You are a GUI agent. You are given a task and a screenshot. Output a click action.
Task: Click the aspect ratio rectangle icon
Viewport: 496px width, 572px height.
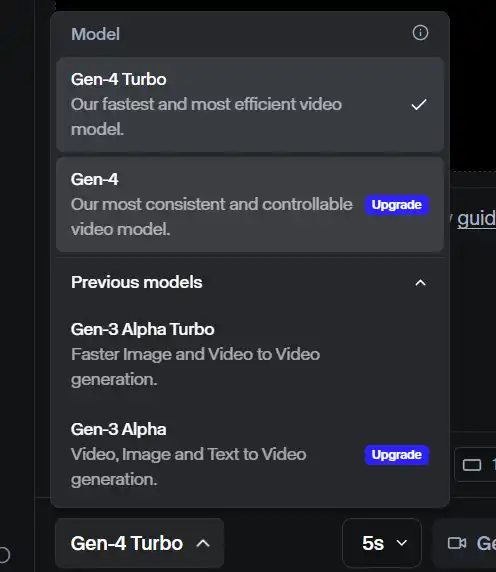(x=472, y=465)
